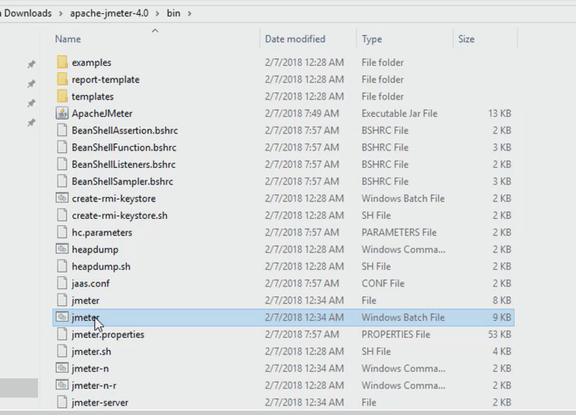Select file name BeanShellAssertion.bshrc
The width and height of the screenshot is (576, 415).
(125, 130)
